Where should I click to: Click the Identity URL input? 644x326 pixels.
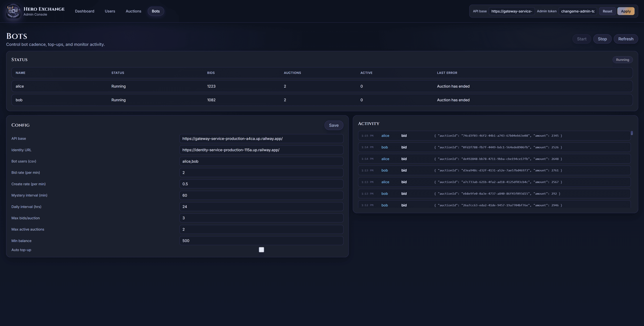pyautogui.click(x=261, y=150)
